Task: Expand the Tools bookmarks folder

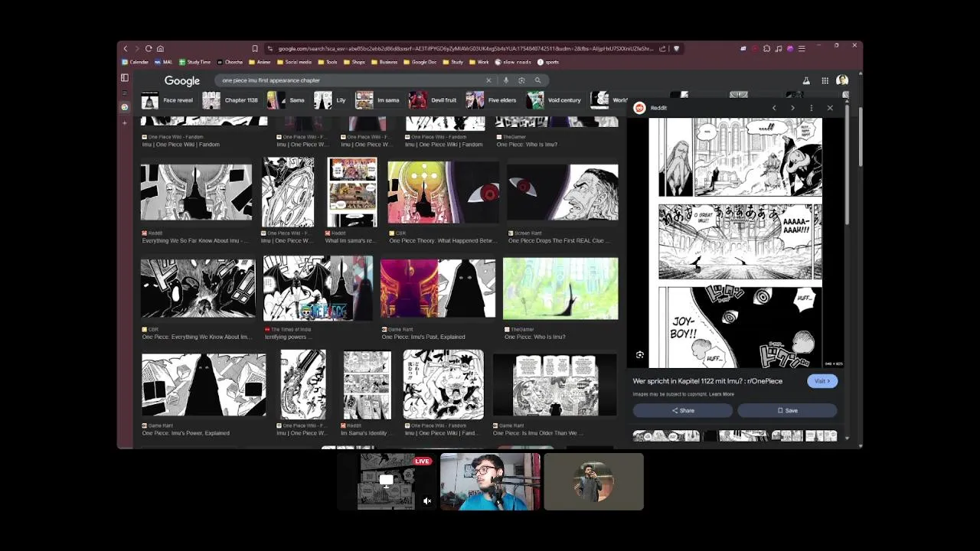Action: 328,62
